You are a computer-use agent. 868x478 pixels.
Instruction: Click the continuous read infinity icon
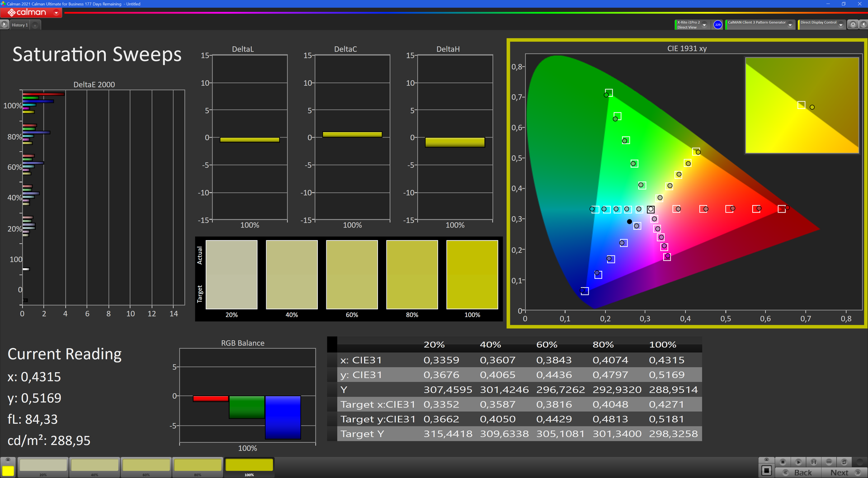click(829, 462)
